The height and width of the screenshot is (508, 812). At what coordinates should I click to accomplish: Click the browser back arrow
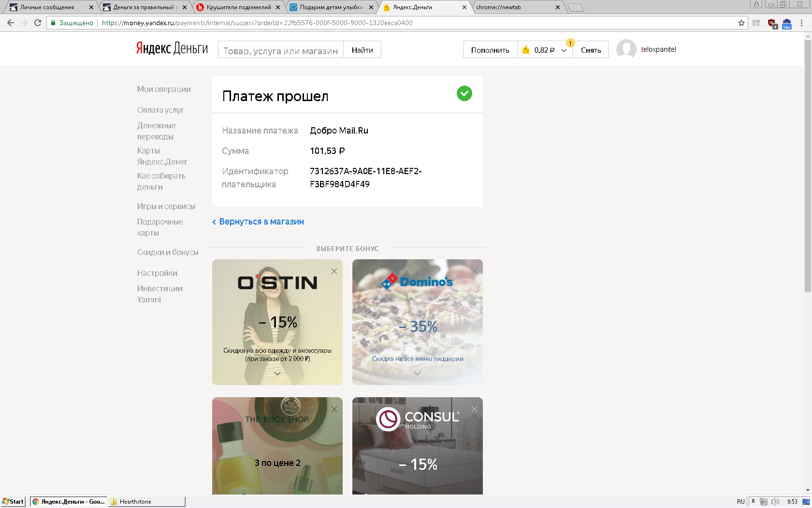11,23
